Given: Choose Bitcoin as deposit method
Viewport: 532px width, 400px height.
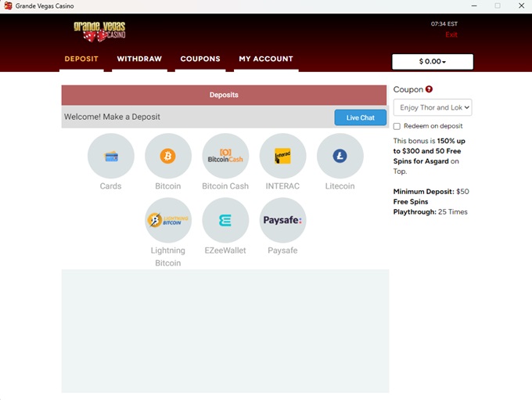Looking at the screenshot, I should [168, 157].
